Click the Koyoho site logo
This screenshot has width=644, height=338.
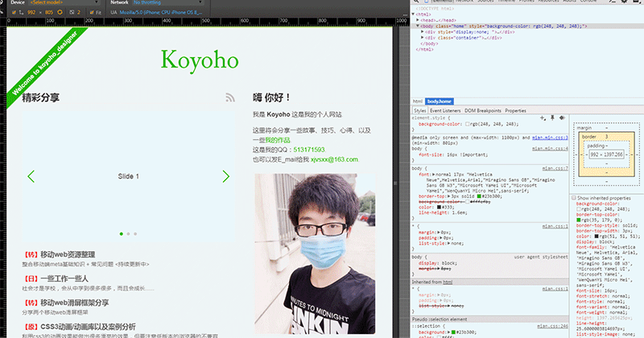(200, 60)
